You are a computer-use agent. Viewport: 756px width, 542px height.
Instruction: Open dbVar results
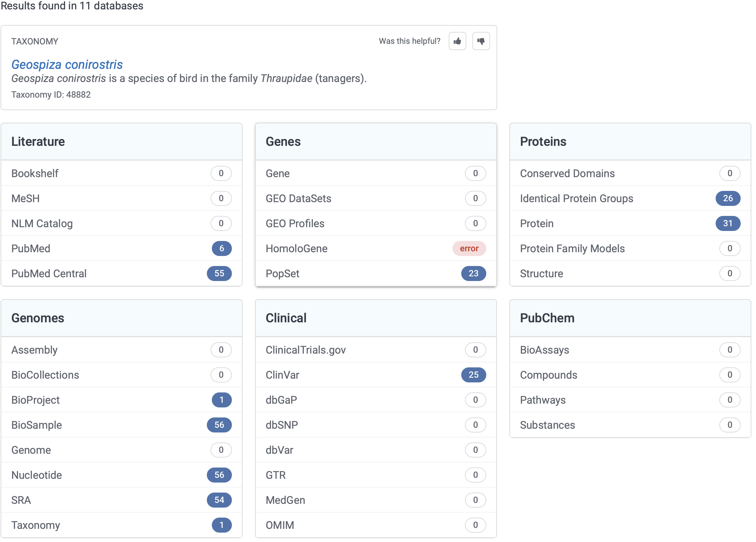pos(376,450)
